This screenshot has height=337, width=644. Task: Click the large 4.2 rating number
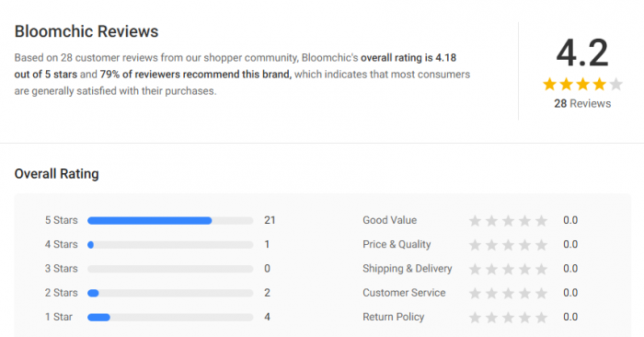tap(582, 53)
